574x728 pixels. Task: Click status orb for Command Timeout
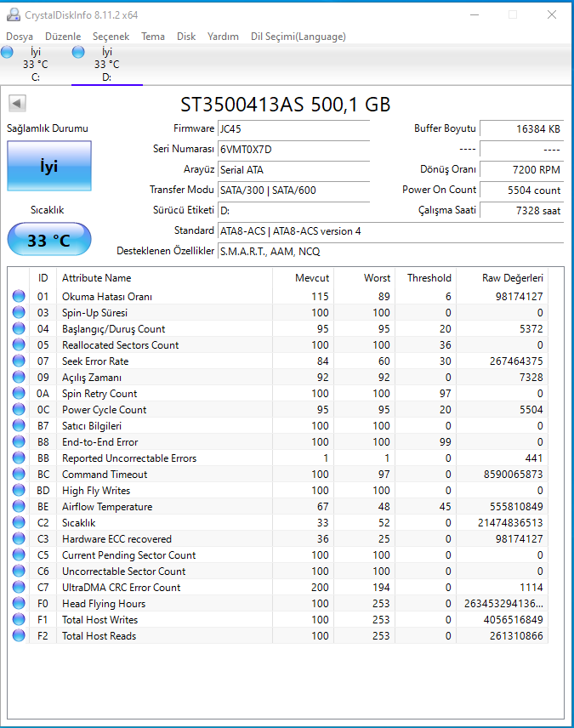coord(19,474)
